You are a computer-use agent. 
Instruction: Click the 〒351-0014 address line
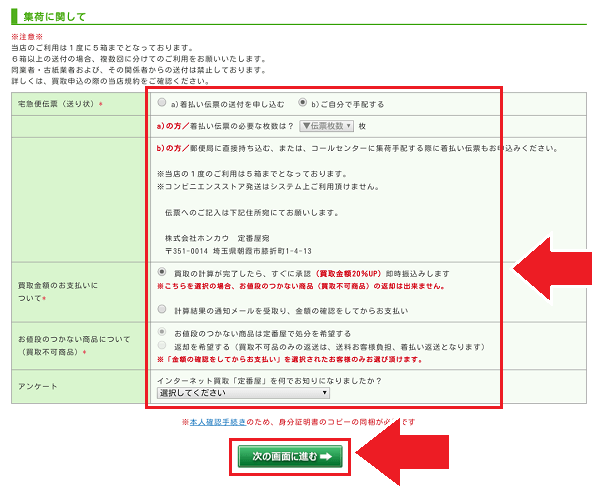coord(238,251)
